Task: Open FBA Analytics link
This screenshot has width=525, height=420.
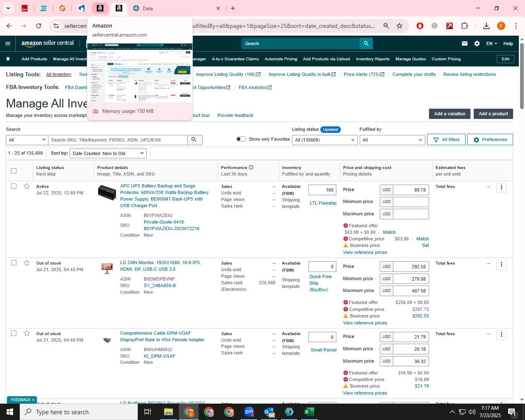Action: (x=255, y=87)
